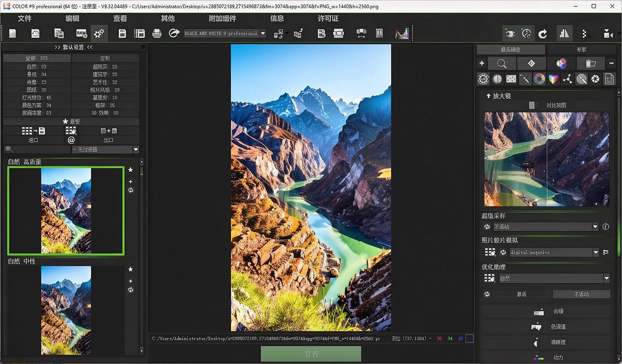Click the grain dots rectangle icon
This screenshot has height=364, width=622.
tap(511, 79)
